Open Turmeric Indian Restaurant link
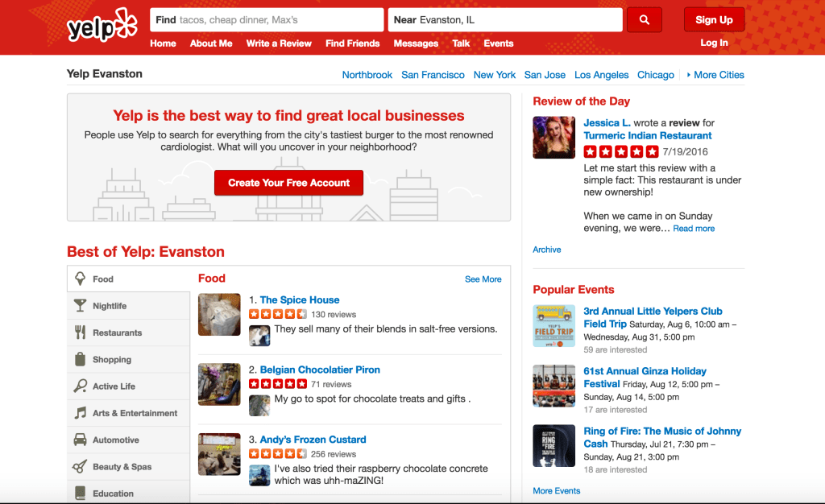The image size is (825, 504). [648, 135]
